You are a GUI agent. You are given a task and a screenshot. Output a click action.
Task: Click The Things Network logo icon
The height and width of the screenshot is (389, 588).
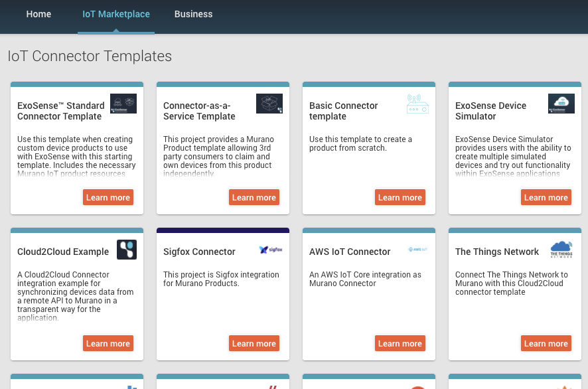pyautogui.click(x=561, y=250)
